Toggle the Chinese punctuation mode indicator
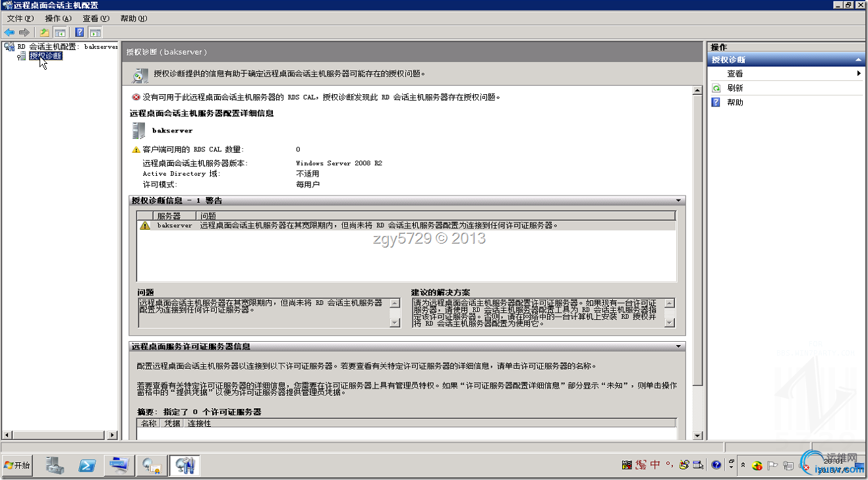 (x=669, y=465)
